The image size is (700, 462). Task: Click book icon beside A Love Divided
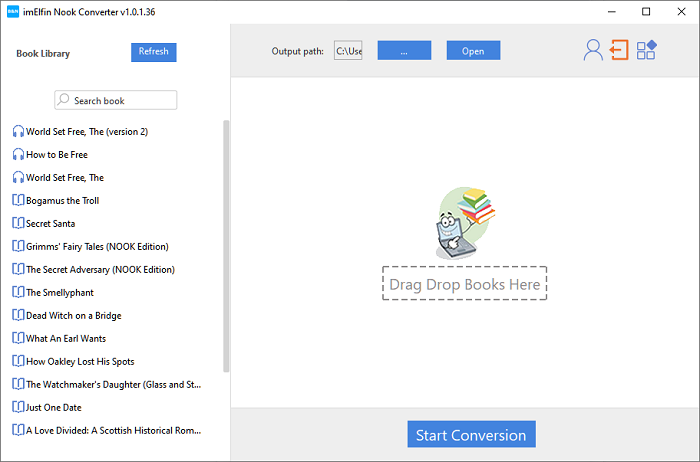pos(18,430)
